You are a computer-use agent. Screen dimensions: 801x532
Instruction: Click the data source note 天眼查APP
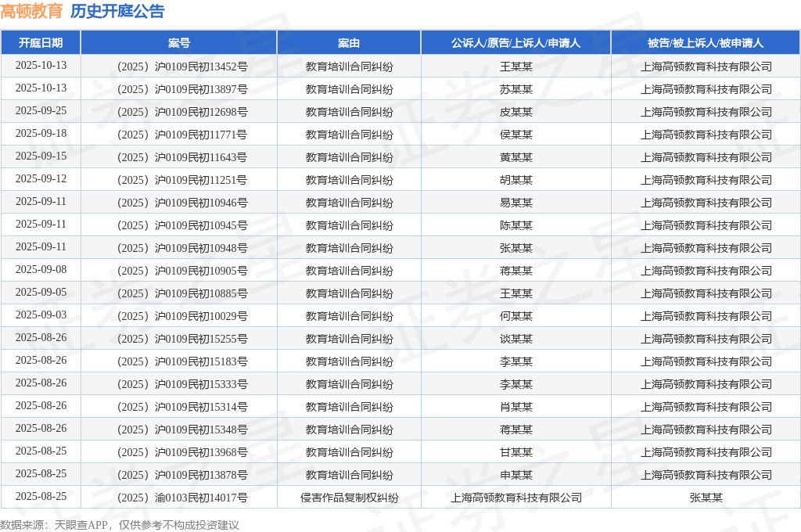click(x=81, y=525)
